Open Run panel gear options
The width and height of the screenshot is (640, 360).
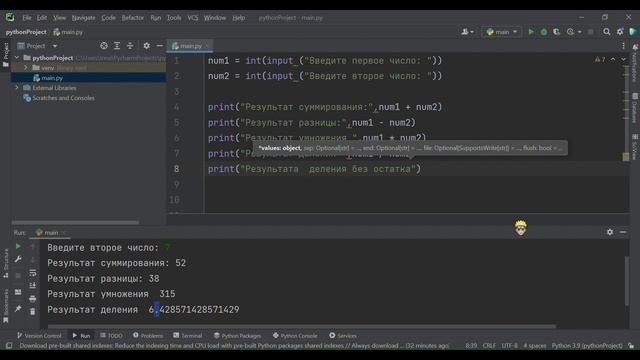coord(610,232)
